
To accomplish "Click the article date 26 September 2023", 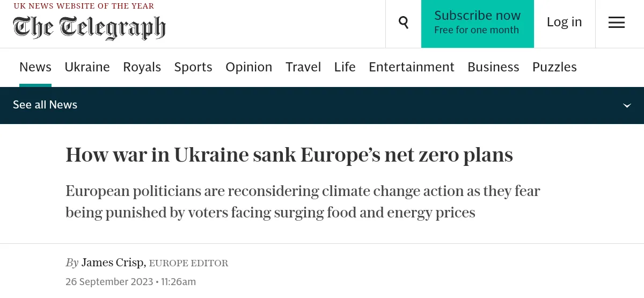I will pos(109,282).
